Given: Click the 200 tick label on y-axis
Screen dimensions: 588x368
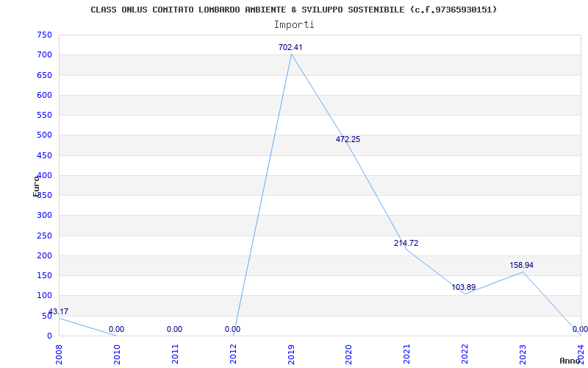Looking at the screenshot, I should (x=44, y=255).
